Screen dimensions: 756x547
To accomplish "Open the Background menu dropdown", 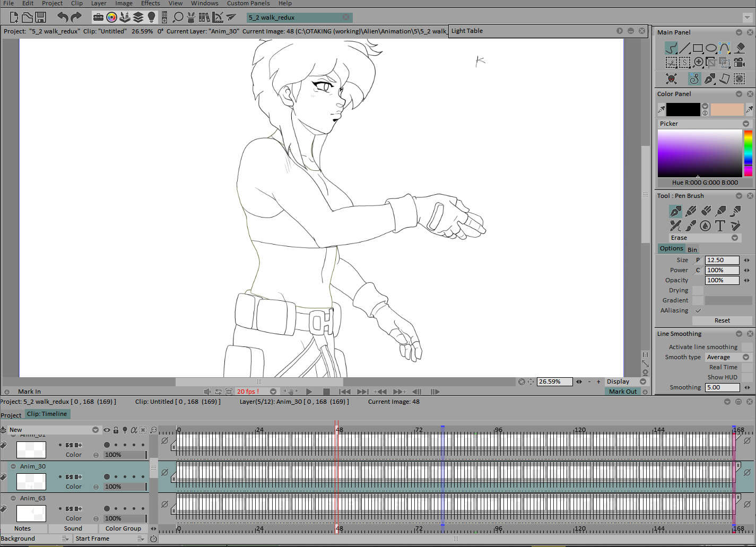I will click(x=35, y=539).
